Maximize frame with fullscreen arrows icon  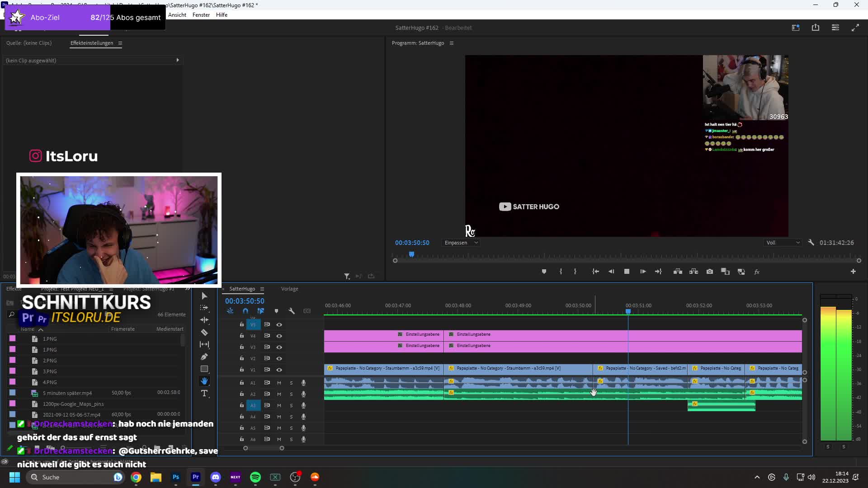click(x=855, y=28)
